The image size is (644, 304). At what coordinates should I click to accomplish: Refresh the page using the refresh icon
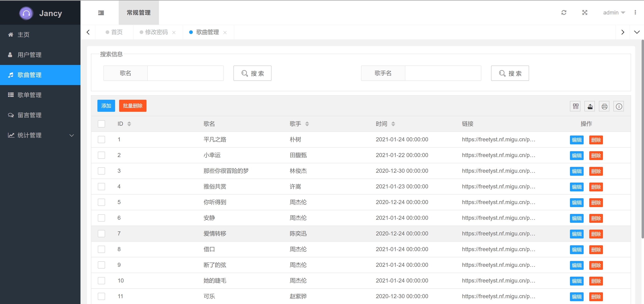click(x=564, y=12)
